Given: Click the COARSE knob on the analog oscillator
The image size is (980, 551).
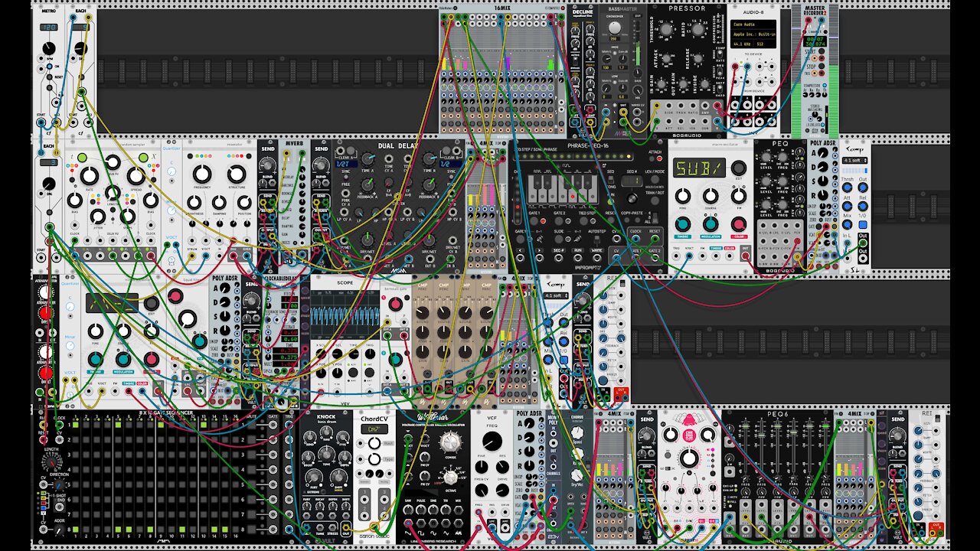Looking at the screenshot, I should [451, 442].
